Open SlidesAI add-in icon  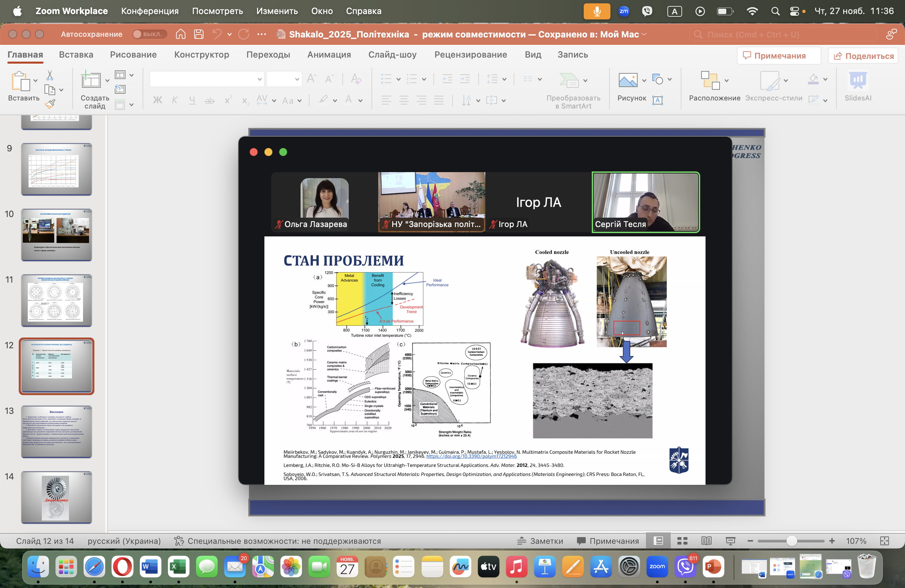point(857,81)
